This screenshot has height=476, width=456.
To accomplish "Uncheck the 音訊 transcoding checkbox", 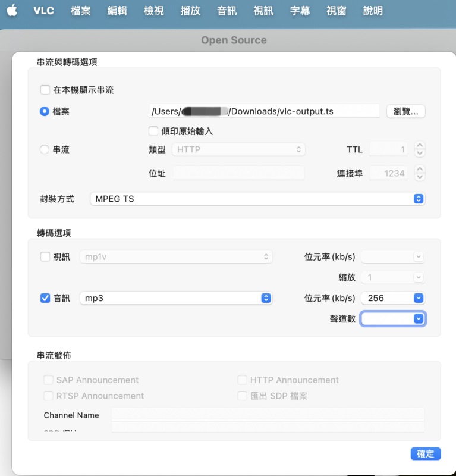I will (x=45, y=298).
